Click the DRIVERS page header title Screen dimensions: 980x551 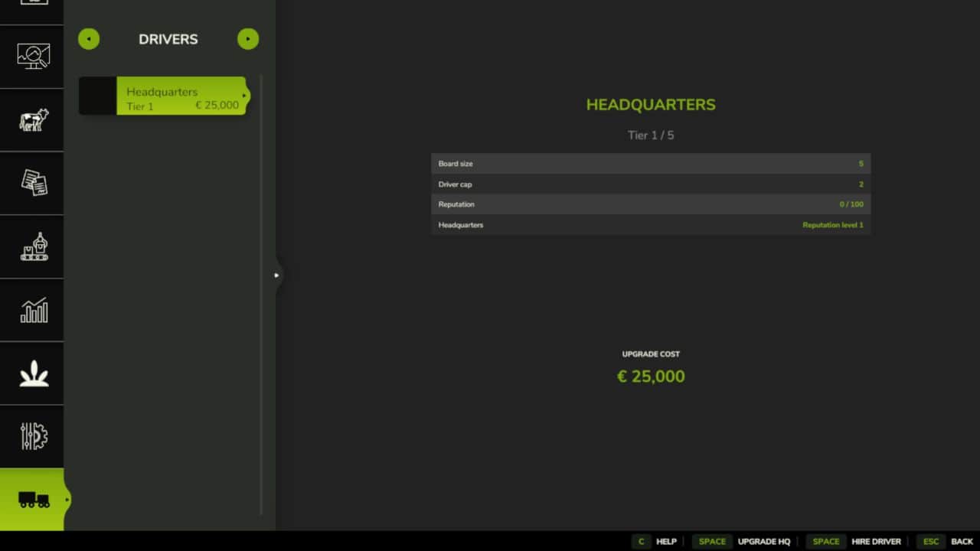(x=168, y=39)
